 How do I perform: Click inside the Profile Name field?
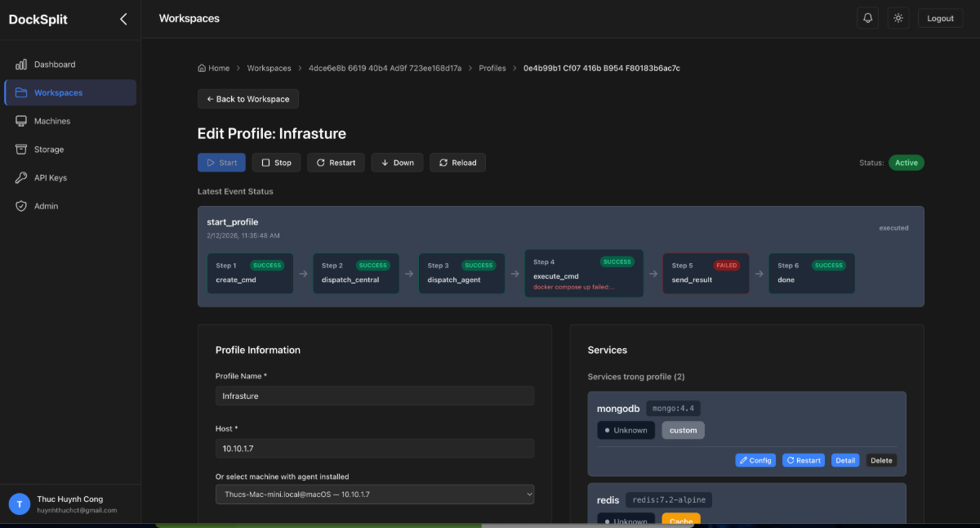[x=374, y=396]
